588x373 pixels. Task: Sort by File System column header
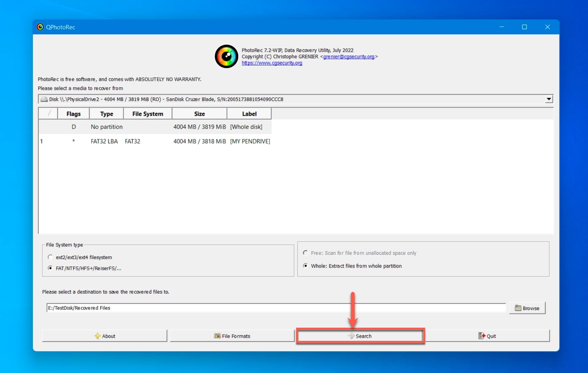[148, 114]
